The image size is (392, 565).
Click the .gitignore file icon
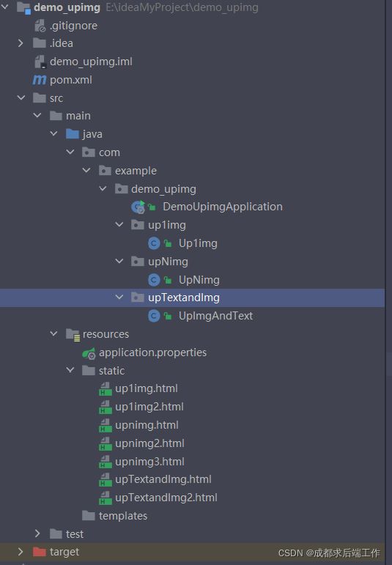click(40, 26)
